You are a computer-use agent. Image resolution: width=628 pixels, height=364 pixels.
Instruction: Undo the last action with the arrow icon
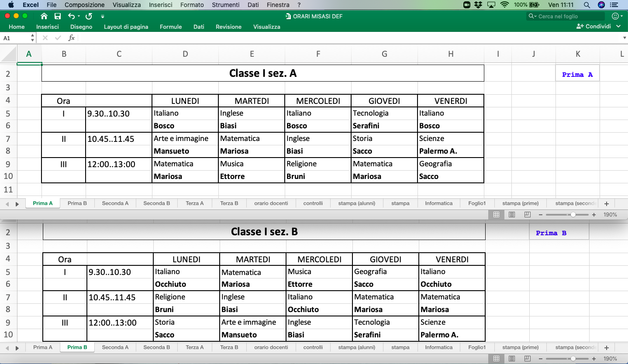point(71,16)
